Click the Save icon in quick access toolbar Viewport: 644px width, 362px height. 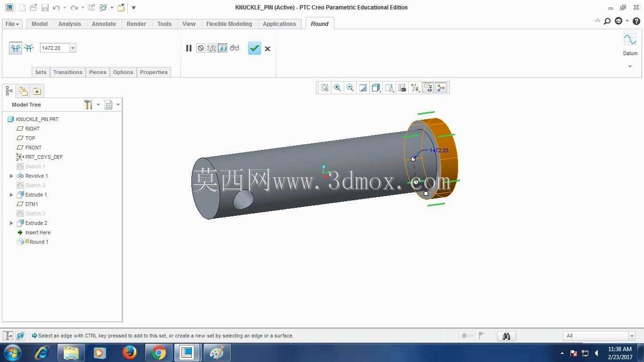point(45,8)
